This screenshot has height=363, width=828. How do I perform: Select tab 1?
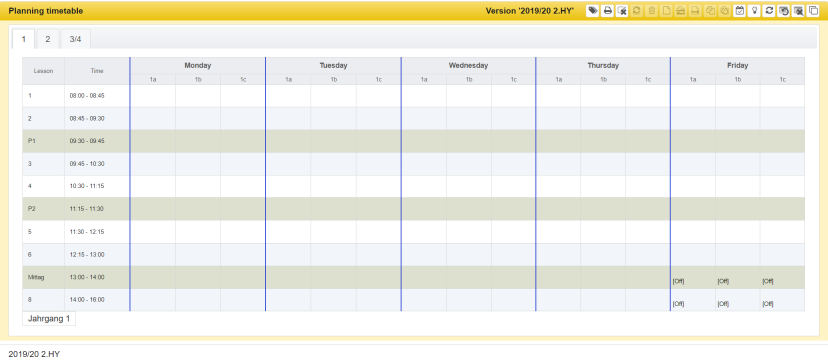(x=23, y=39)
